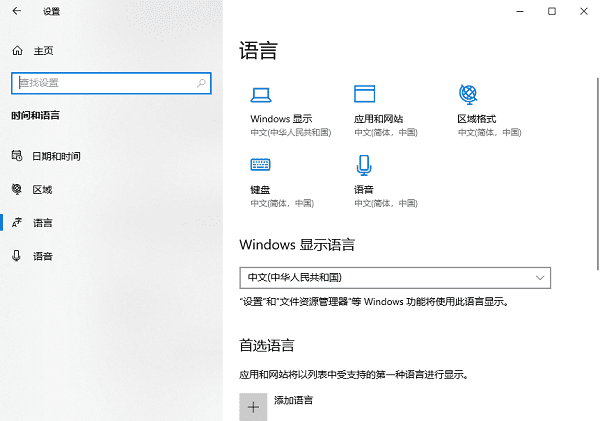Image resolution: width=600 pixels, height=421 pixels.
Task: Click the 键盘 tile label
Action: click(x=260, y=189)
